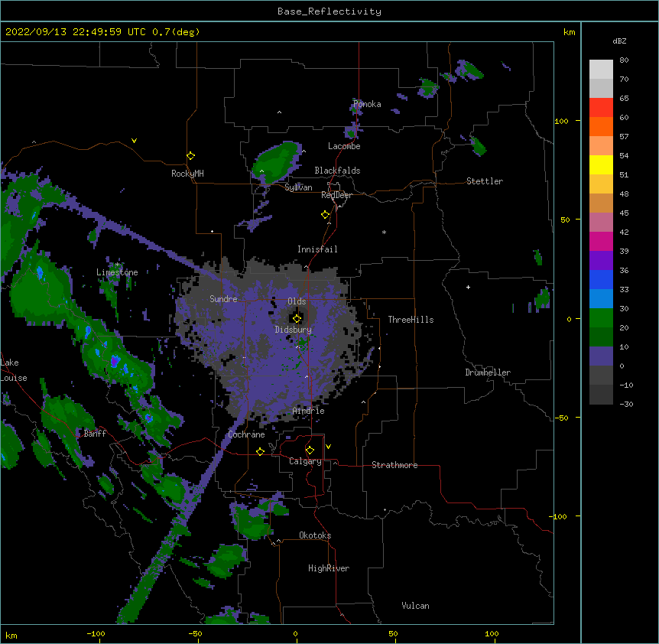Click the -50 tick on the right axis
659x644 pixels.
coord(561,418)
